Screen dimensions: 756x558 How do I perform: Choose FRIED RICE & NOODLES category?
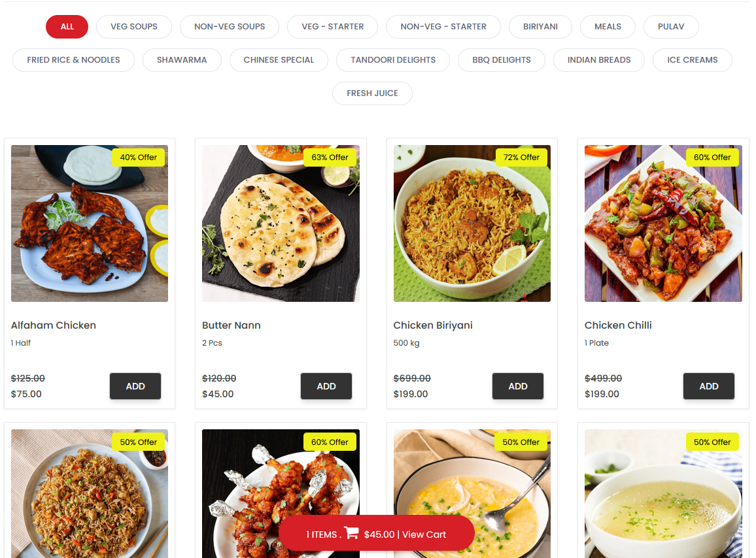point(73,59)
